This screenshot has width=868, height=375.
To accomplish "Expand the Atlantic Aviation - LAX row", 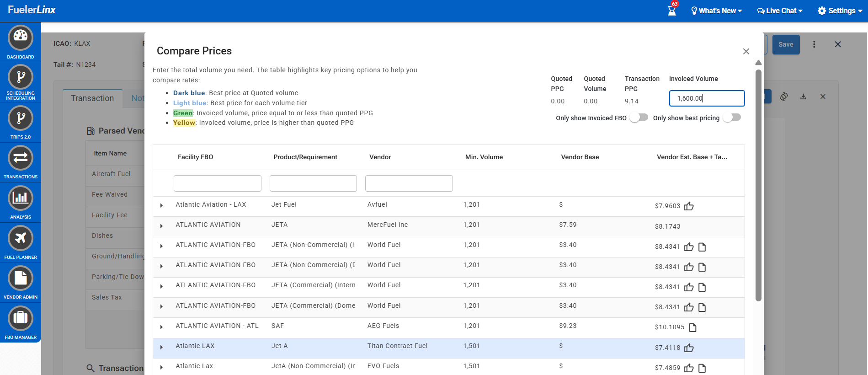I will click(x=161, y=205).
